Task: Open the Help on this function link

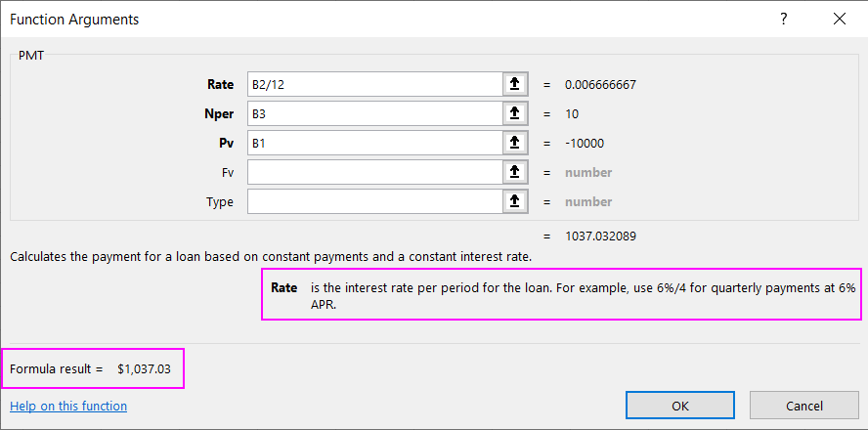Action: (68, 406)
